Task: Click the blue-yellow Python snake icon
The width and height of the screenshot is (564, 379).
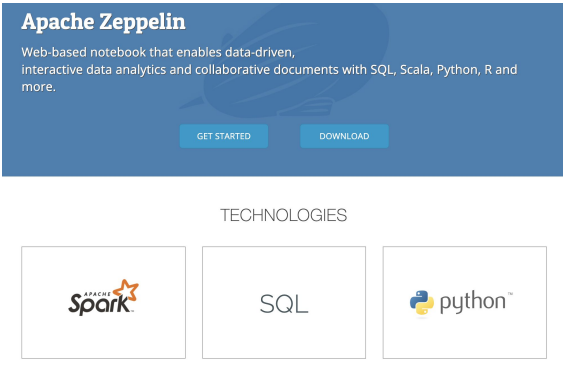Action: (x=421, y=302)
